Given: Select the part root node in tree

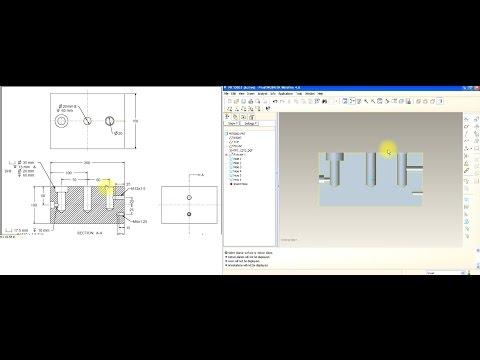Looking at the screenshot, I should coord(236,134).
